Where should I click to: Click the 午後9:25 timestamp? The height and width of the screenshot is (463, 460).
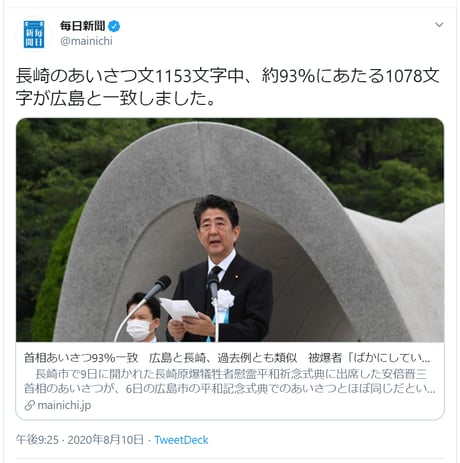click(37, 440)
